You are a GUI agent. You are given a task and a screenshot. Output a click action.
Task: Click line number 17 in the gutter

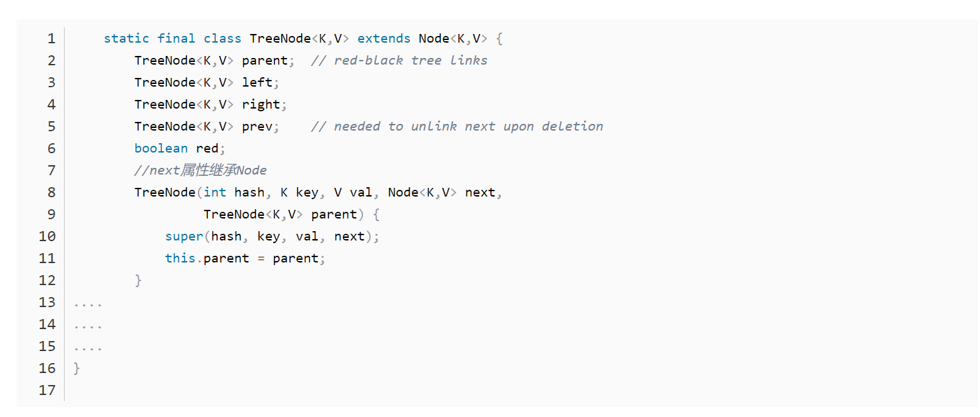tap(47, 390)
